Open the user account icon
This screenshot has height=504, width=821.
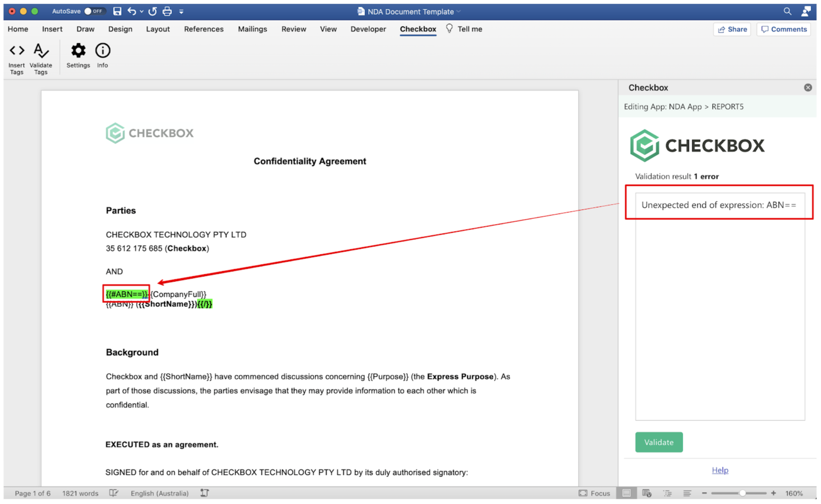pos(806,11)
